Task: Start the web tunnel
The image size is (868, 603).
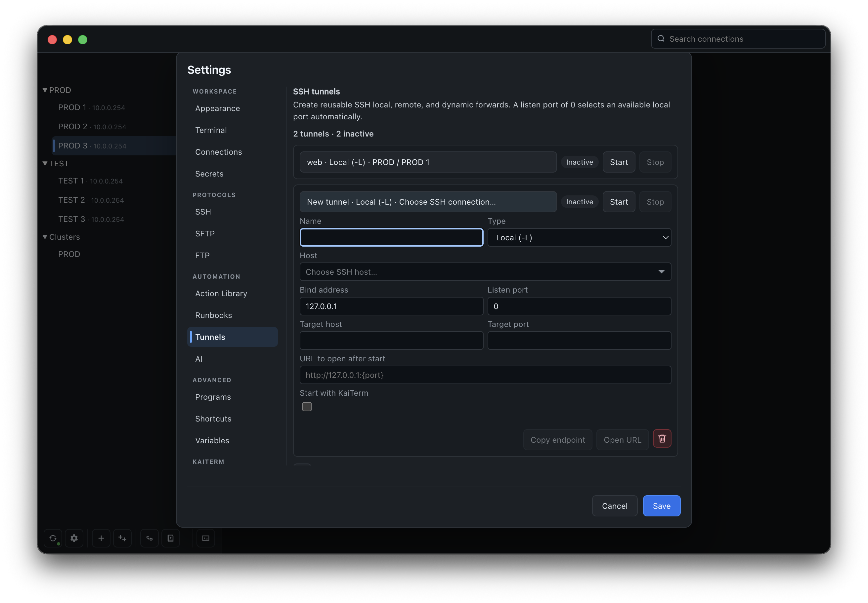Action: coord(619,162)
